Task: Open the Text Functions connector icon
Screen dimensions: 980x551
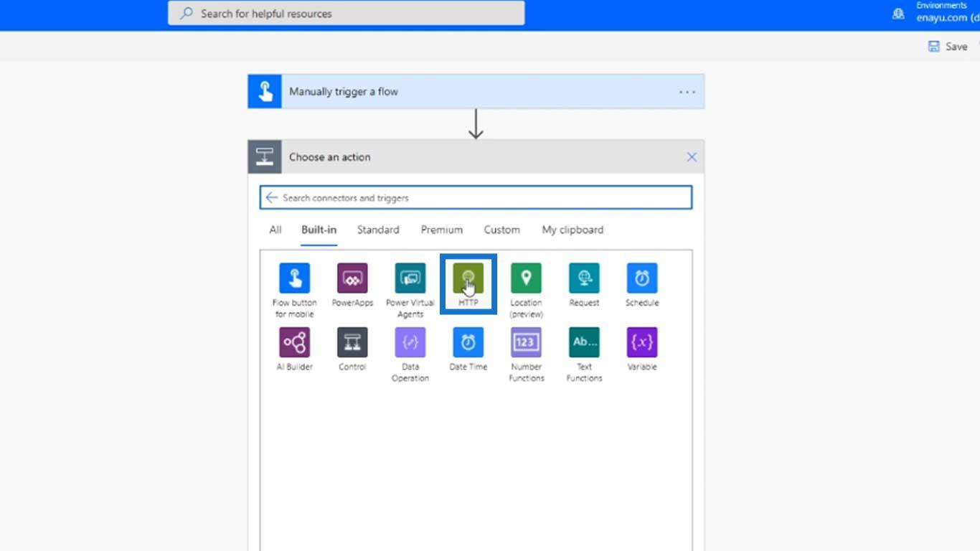Action: click(x=584, y=342)
